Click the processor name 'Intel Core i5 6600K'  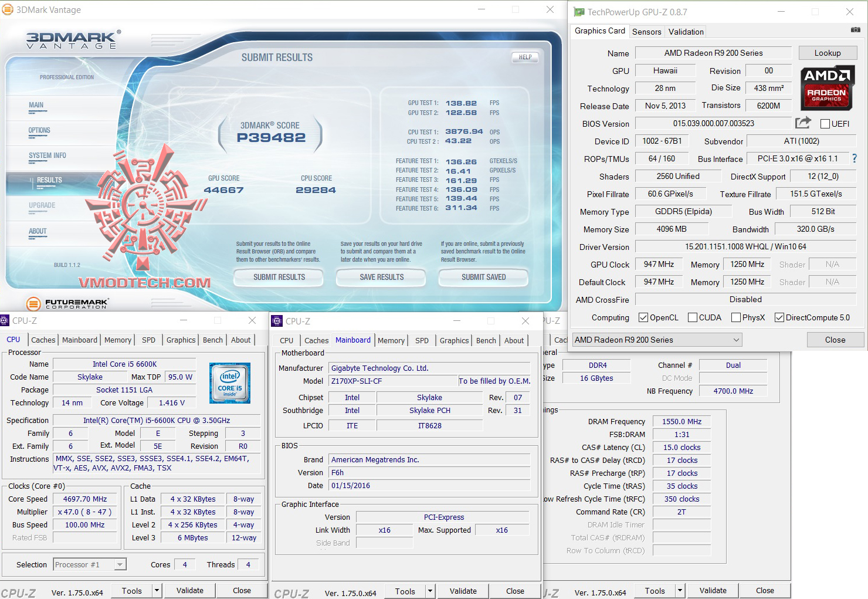coord(125,364)
